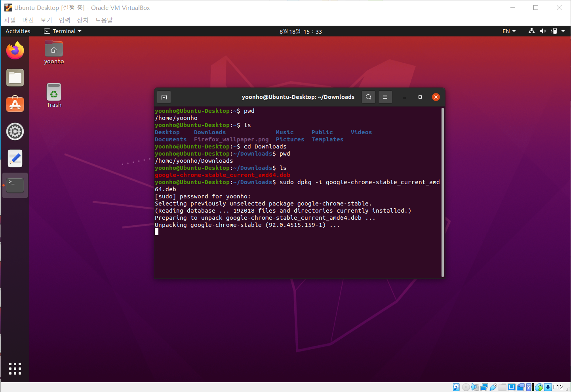Image resolution: width=571 pixels, height=392 pixels.
Task: Show Applications grid at dock bottom
Action: (15, 368)
